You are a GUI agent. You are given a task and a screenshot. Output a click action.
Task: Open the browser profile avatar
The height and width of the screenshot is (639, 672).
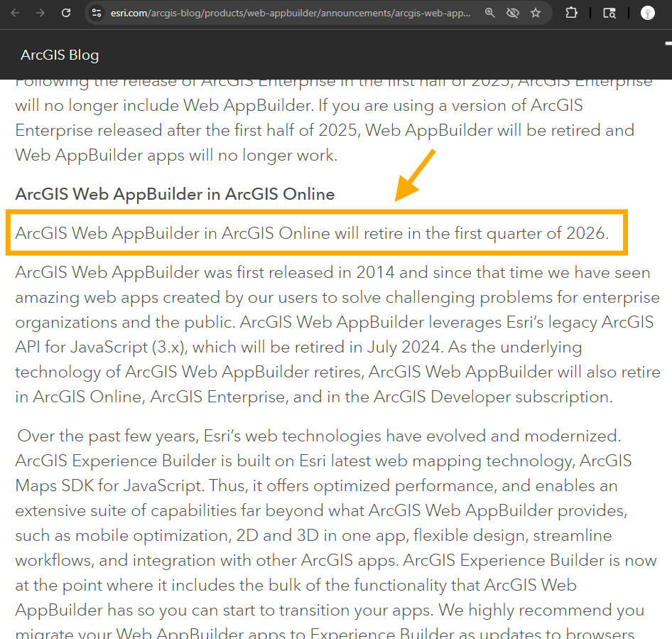coord(648,13)
